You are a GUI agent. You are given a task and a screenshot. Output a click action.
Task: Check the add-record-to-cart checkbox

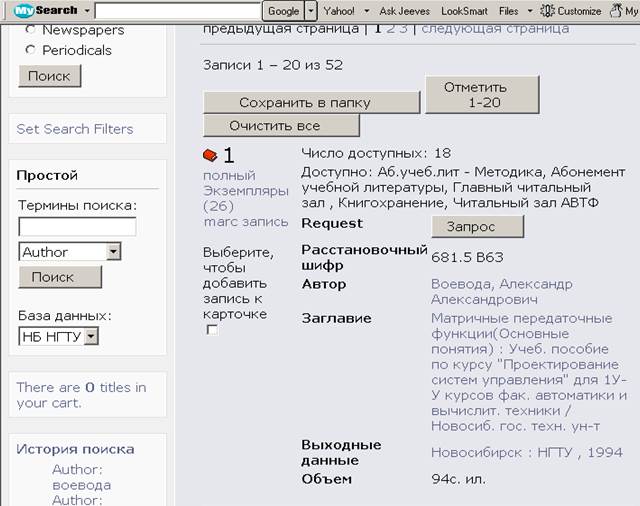click(x=212, y=330)
